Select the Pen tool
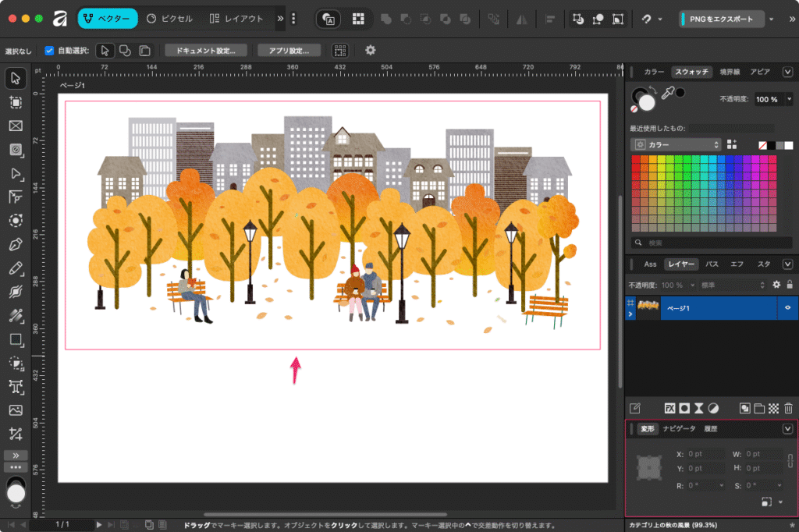The height and width of the screenshot is (532, 799). tap(16, 245)
